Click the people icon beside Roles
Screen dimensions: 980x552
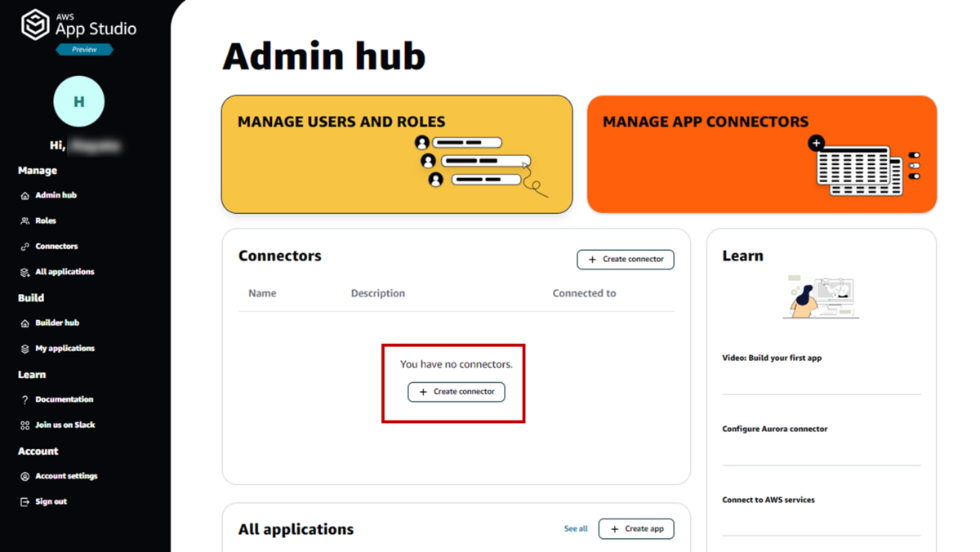(x=24, y=221)
